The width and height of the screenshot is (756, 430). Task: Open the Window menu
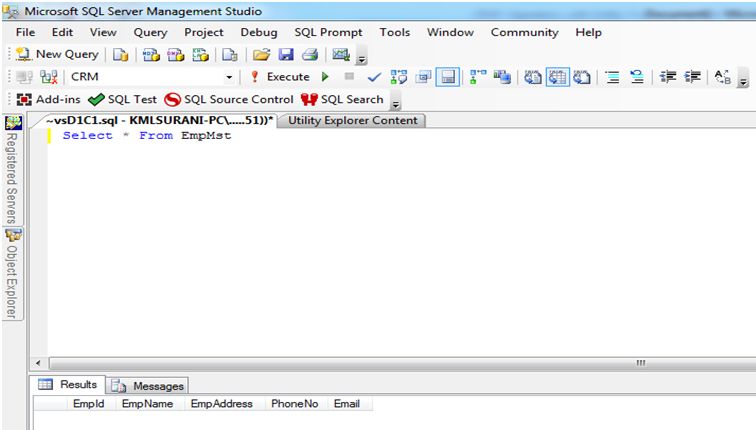(450, 32)
